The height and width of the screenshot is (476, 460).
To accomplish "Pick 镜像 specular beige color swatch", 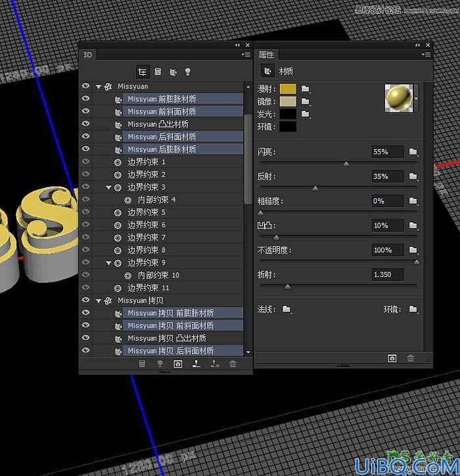I will (288, 101).
